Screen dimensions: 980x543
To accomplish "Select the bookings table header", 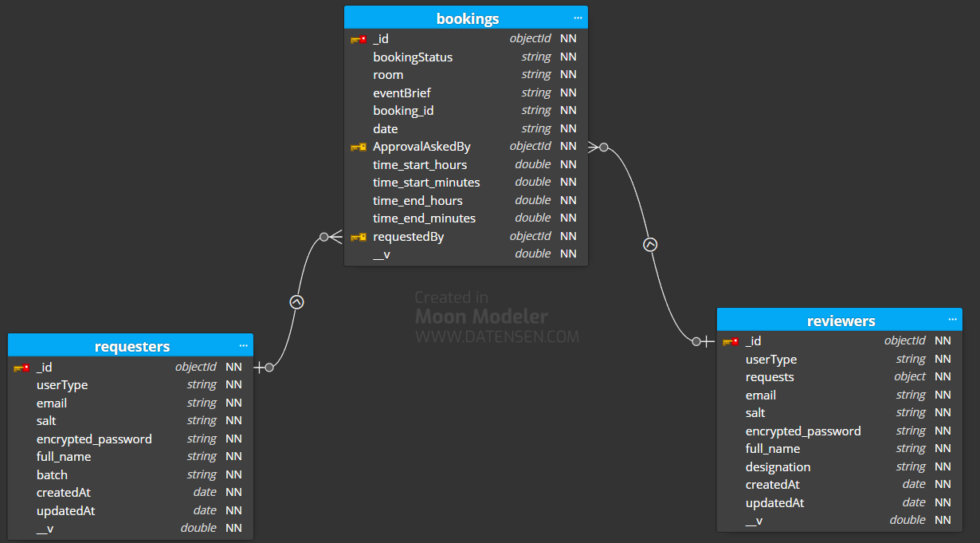I will click(467, 18).
